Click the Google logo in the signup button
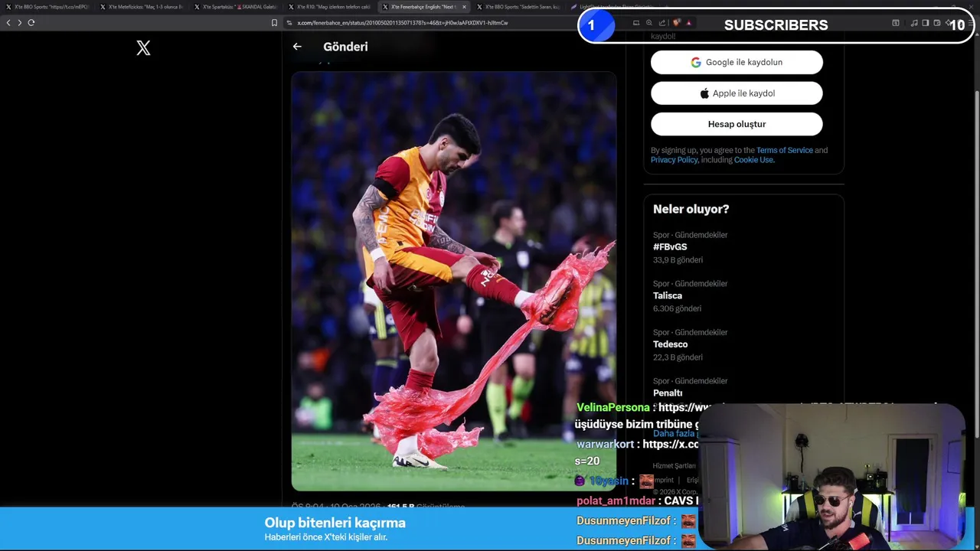This screenshot has width=980, height=551. point(696,63)
